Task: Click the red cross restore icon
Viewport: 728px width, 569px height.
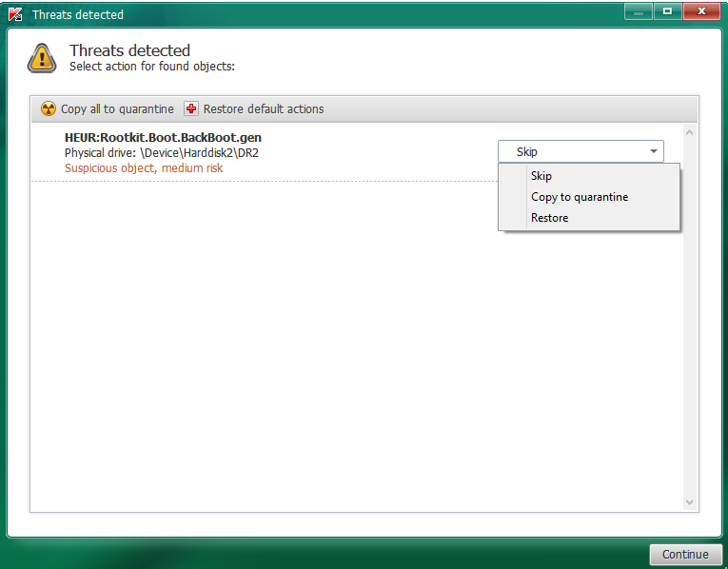Action: (x=191, y=108)
